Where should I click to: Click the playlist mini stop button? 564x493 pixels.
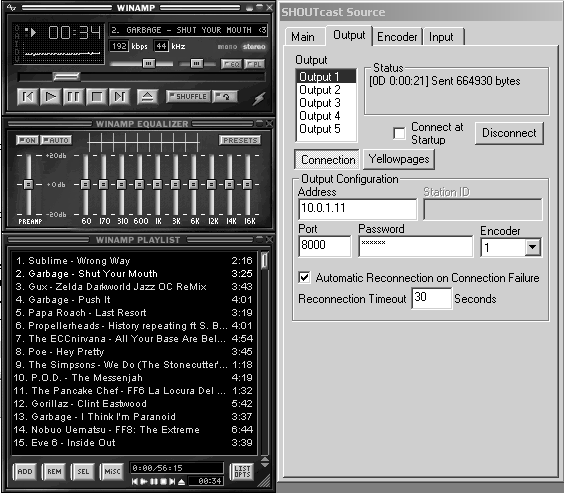(163, 481)
